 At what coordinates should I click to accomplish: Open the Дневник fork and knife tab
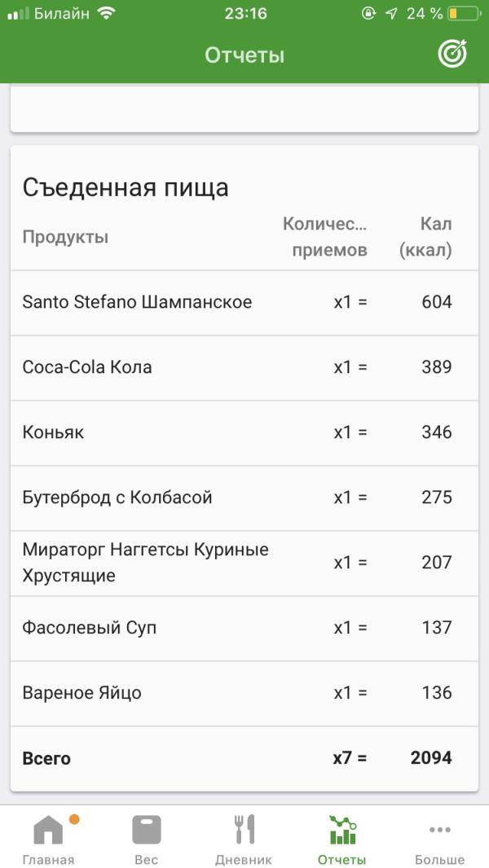point(244,829)
